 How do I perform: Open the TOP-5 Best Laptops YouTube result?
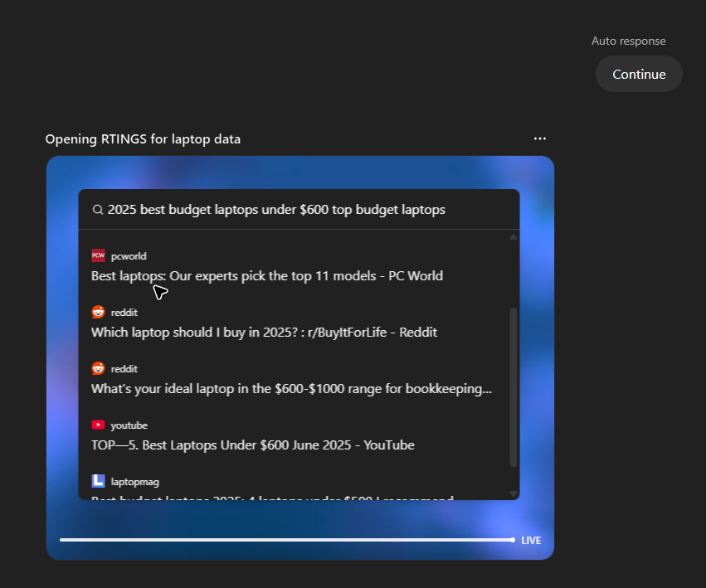[252, 445]
